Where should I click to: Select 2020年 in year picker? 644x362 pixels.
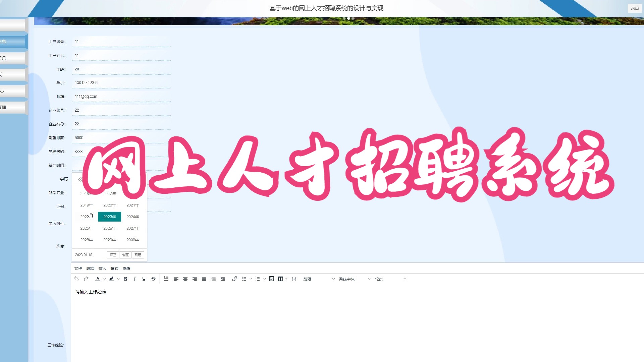coord(109,205)
